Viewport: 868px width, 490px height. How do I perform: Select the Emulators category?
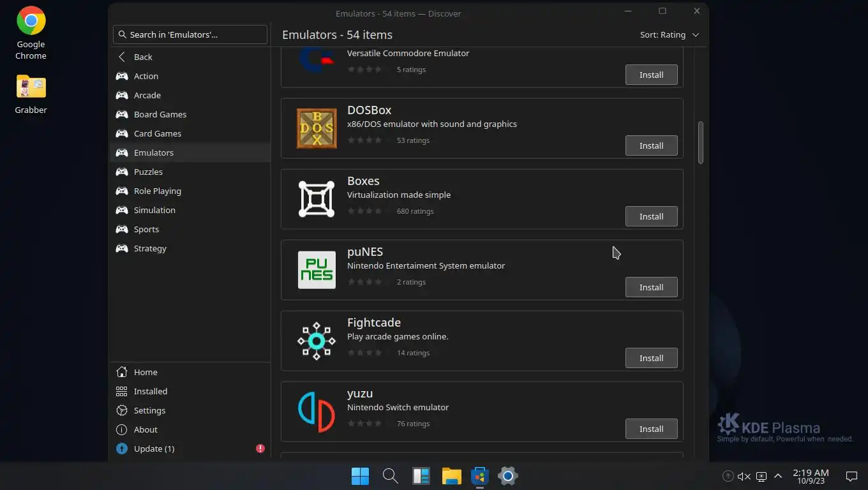(x=190, y=152)
